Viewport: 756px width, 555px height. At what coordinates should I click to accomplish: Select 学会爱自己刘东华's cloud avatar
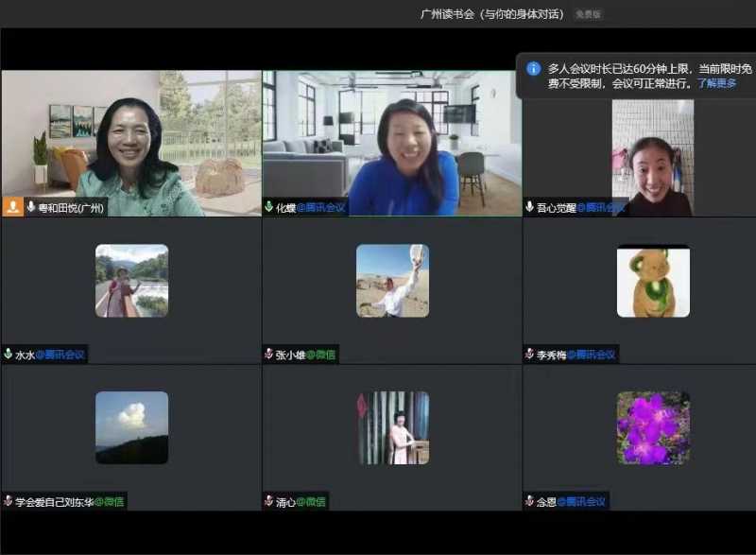(131, 427)
